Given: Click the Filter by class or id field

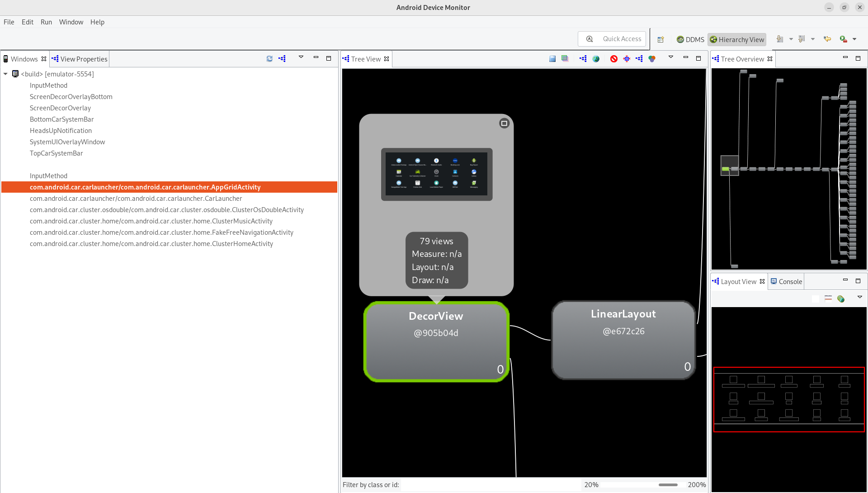Looking at the screenshot, I should coord(491,485).
